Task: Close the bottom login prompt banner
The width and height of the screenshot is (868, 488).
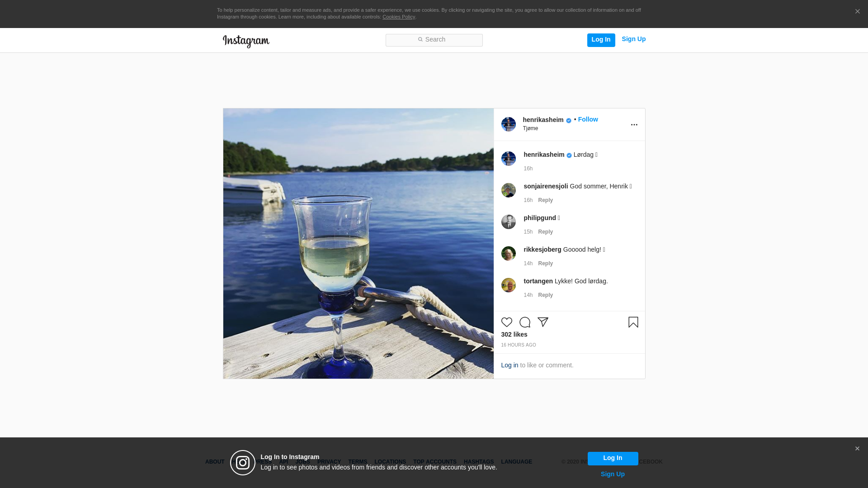Action: 857,449
